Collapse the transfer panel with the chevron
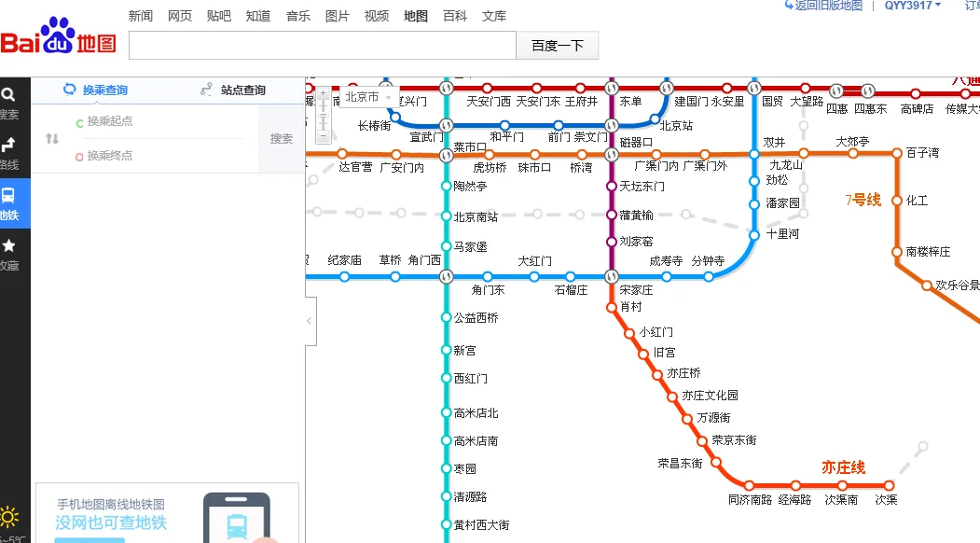Viewport: 980px width, 543px height. click(x=308, y=320)
